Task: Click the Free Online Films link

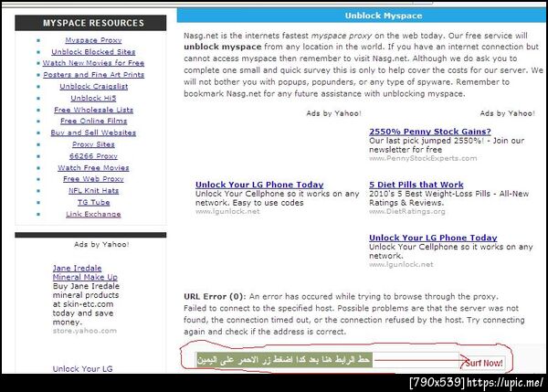Action: pyautogui.click(x=94, y=121)
